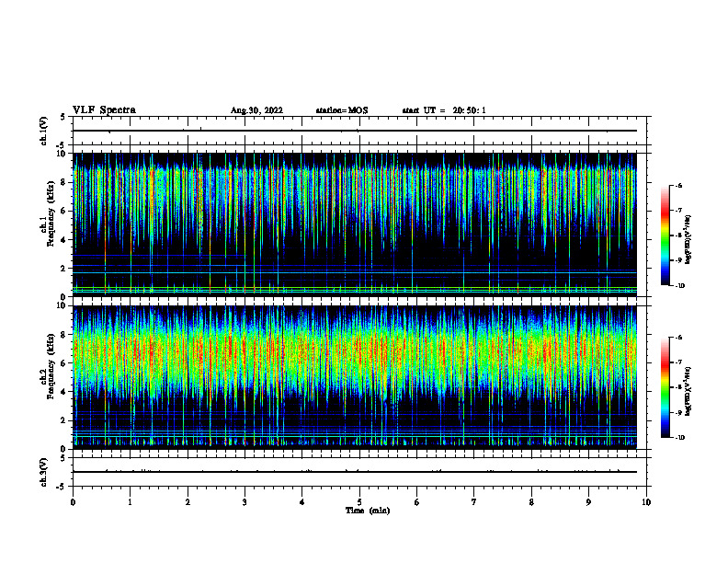
Task: Click the ch.1 color bar log(PSD) label
Action: click(x=688, y=240)
